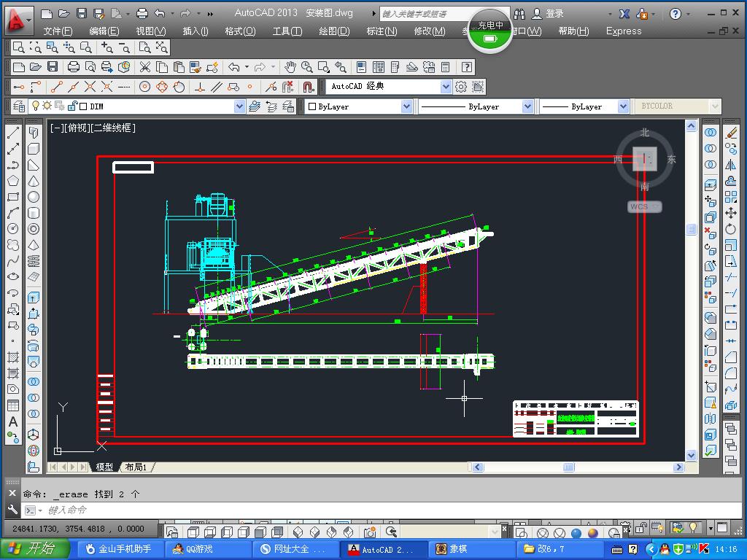
Task: Click the 开始 Start button
Action: click(35, 549)
